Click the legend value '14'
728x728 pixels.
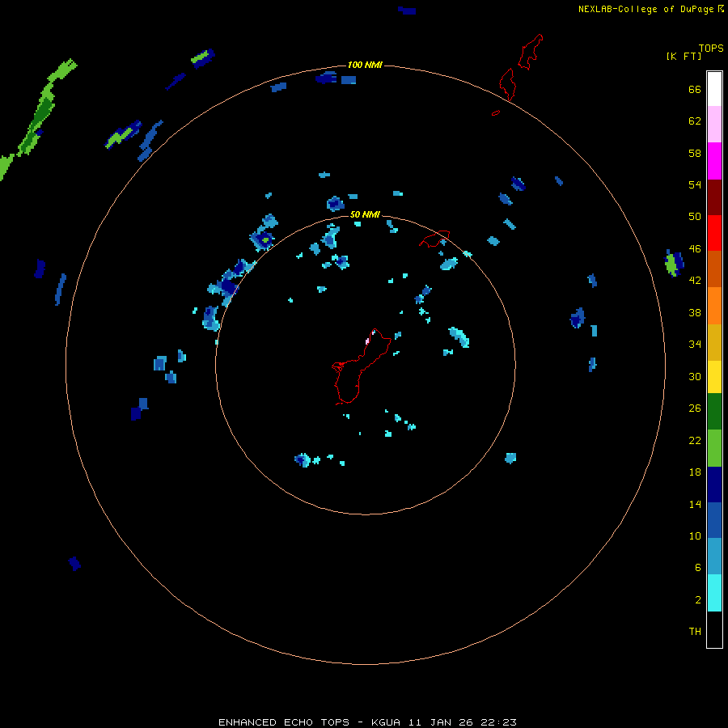(695, 504)
